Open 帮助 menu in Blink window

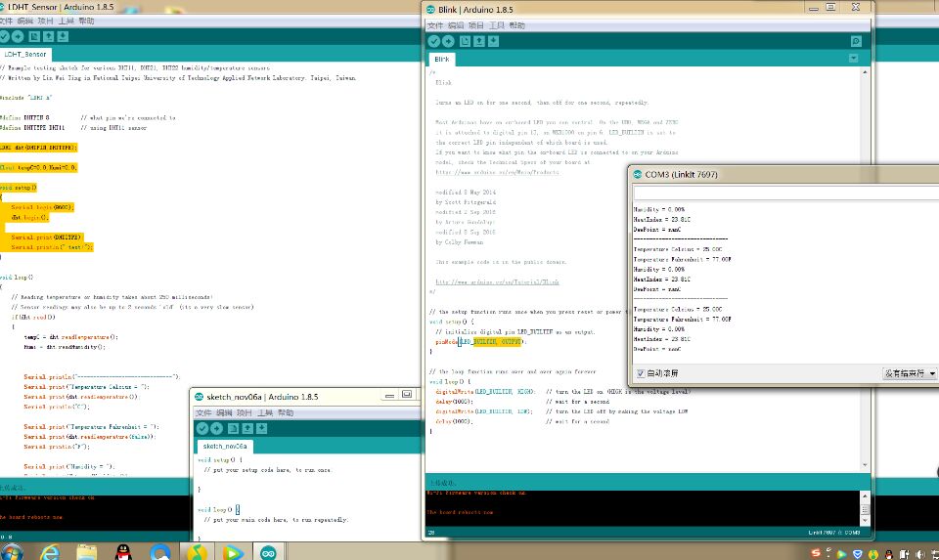click(516, 25)
